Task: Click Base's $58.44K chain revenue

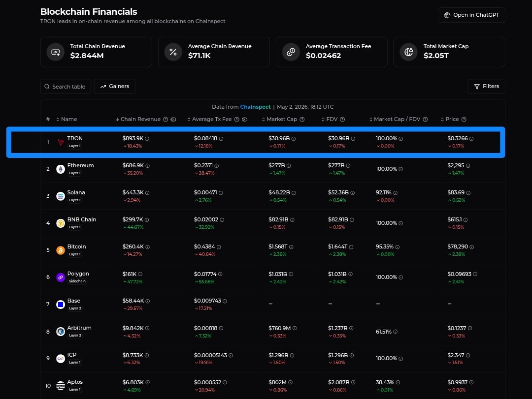Action: 133,301
